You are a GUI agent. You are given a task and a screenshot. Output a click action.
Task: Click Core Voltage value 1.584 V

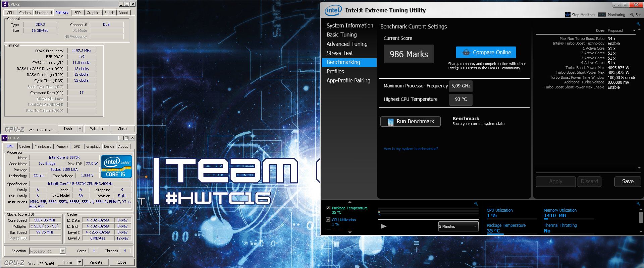coord(87,176)
